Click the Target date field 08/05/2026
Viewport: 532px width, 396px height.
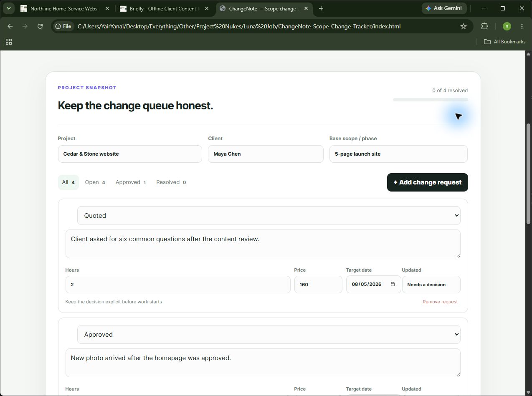point(373,285)
